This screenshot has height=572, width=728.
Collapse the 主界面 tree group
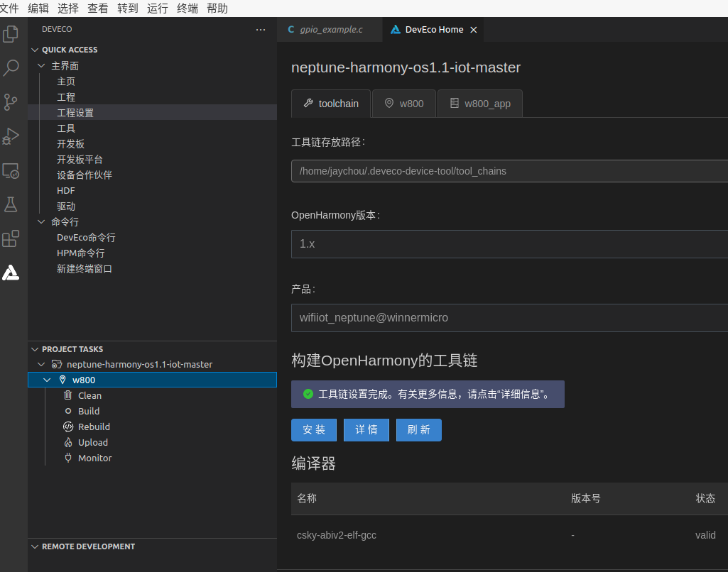click(x=41, y=65)
